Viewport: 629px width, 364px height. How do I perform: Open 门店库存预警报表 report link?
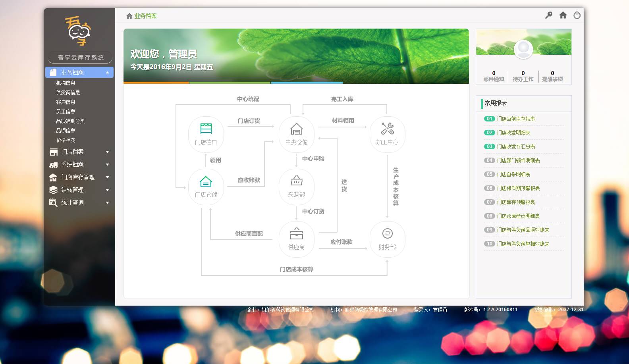coord(516,202)
